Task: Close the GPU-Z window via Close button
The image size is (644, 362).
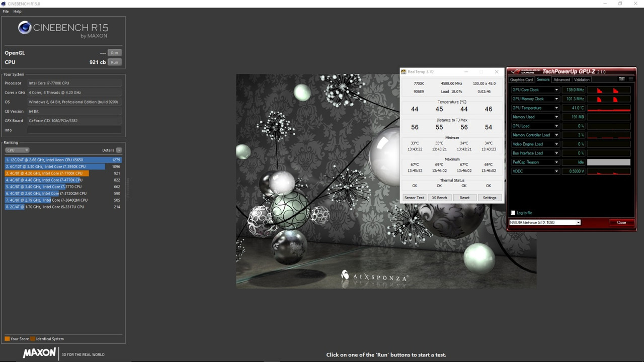Action: click(x=621, y=223)
